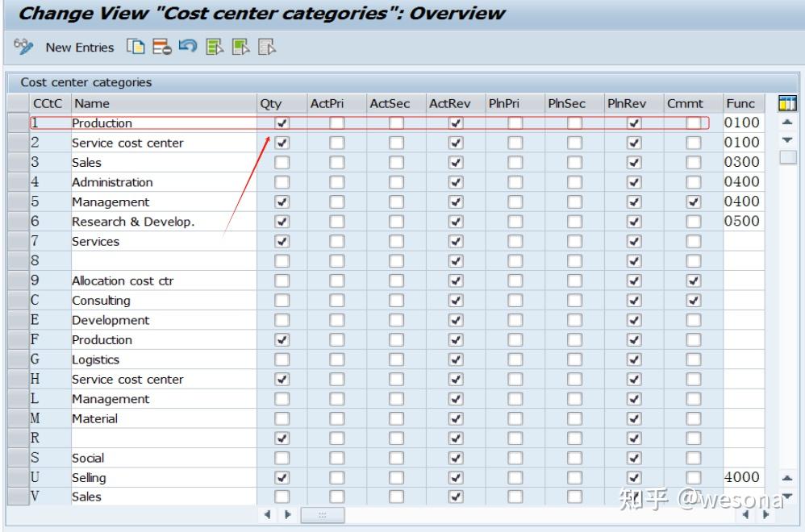Select row selector for Sales category 3

(19, 163)
